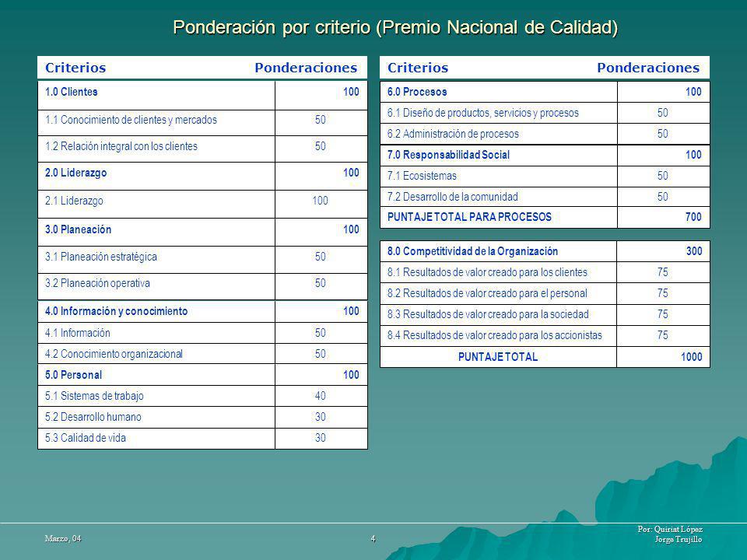
Task: Click the value 700
Action: point(693,217)
